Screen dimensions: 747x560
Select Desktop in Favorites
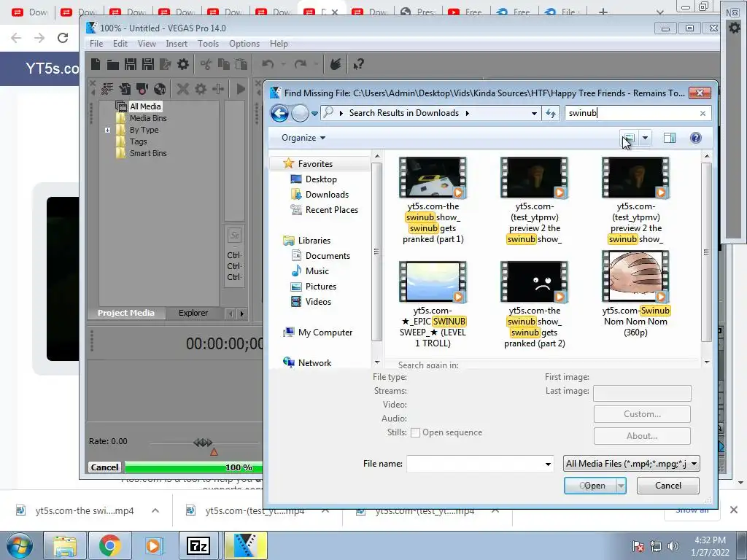321,179
